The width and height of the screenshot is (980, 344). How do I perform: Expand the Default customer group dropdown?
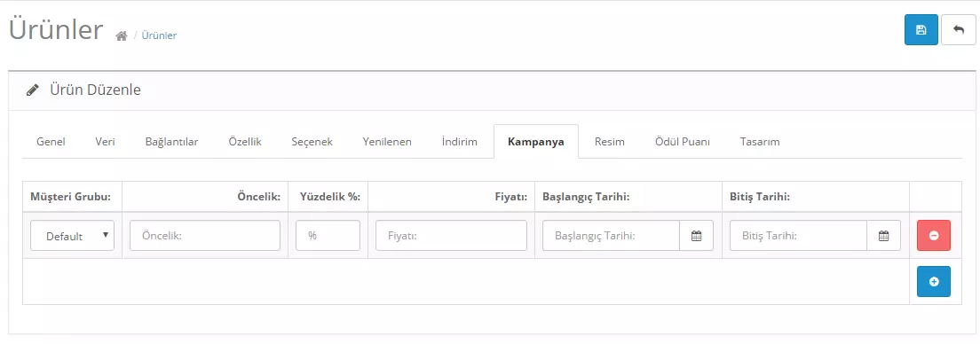coord(72,236)
